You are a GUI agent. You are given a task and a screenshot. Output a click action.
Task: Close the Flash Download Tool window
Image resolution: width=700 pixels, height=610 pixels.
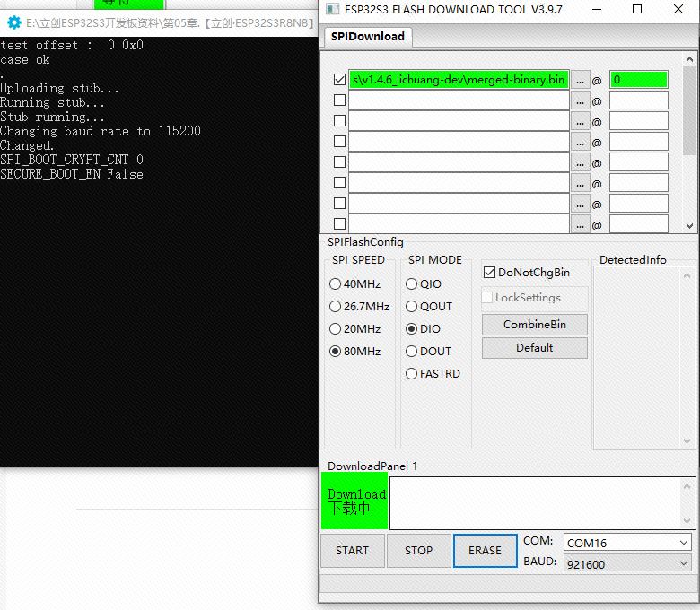pos(678,9)
